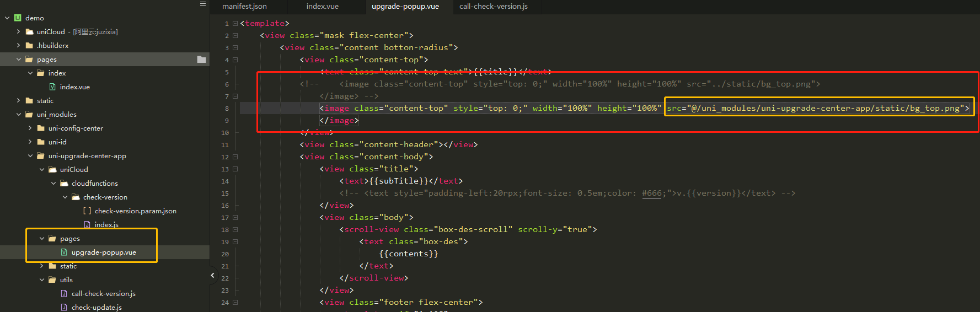
Task: Toggle the fold marker at line 12
Action: pos(235,157)
